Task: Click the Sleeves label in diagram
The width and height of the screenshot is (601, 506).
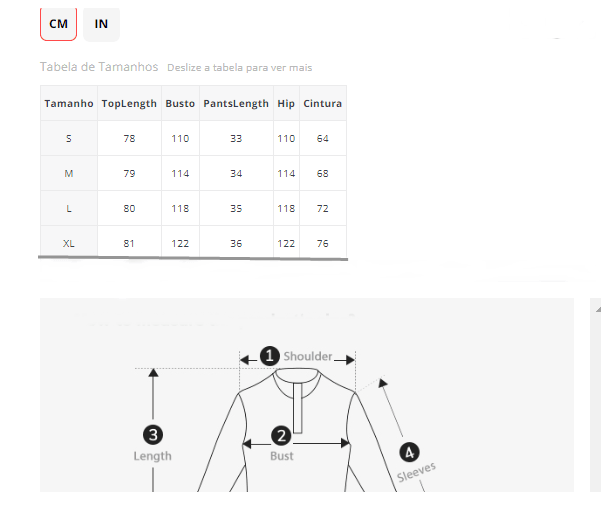Action: coord(416,472)
